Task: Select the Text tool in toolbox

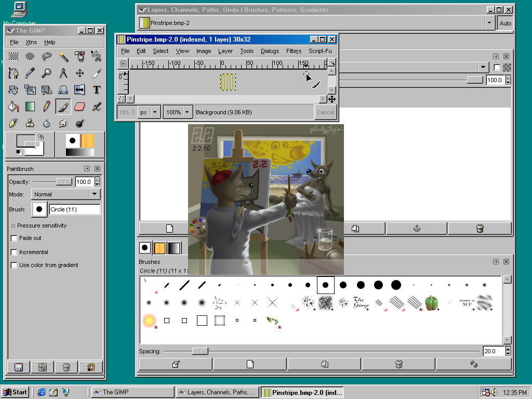Action: tap(96, 90)
